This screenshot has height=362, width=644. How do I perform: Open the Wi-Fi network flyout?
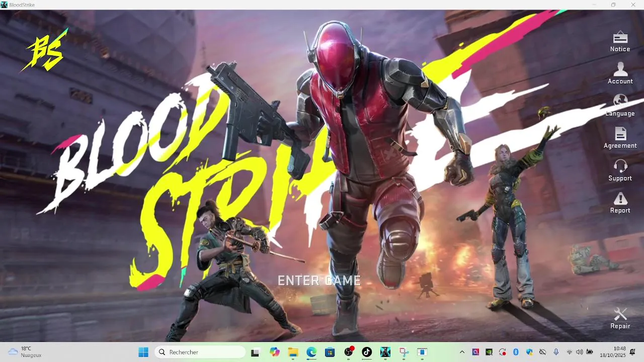tap(570, 352)
